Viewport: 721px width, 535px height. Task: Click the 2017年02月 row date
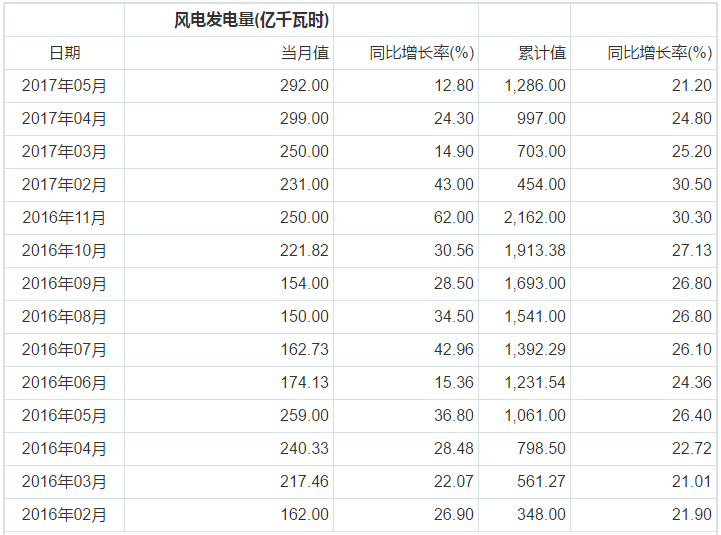point(64,185)
